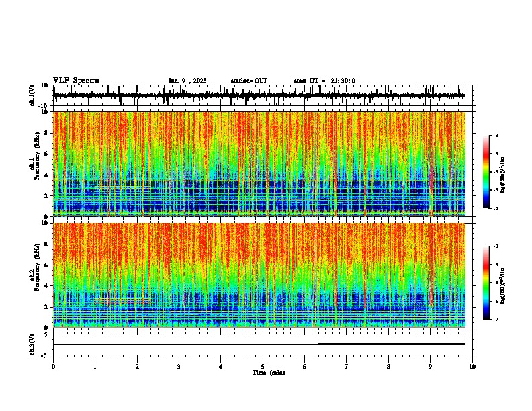Click the '-3' label on ch.1 color scale
Viewport: 532px width, 411px height.
(496, 135)
